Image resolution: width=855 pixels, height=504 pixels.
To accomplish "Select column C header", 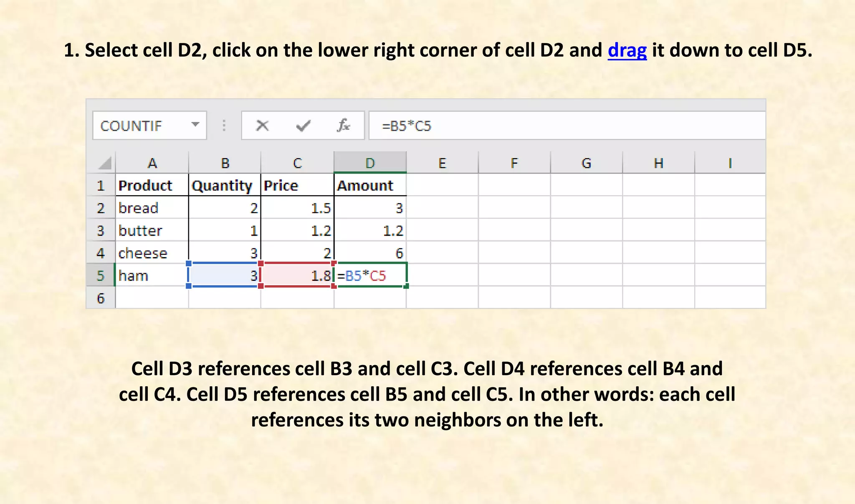I will 297,163.
